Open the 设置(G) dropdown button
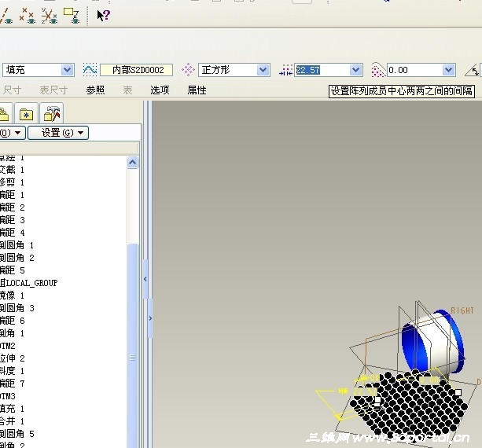 [58, 133]
